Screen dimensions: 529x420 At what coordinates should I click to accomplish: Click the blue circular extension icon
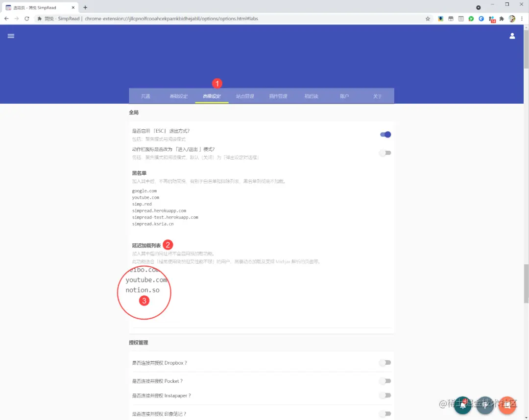pos(481,19)
